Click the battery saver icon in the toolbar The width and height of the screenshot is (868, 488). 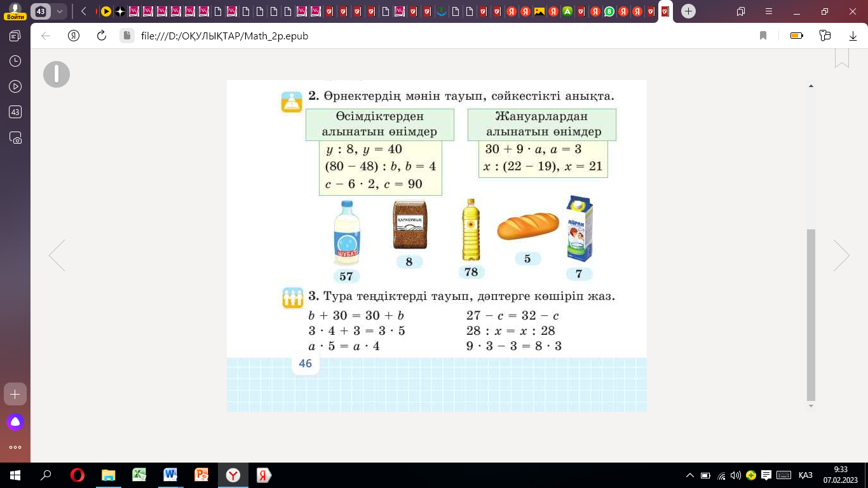click(797, 36)
